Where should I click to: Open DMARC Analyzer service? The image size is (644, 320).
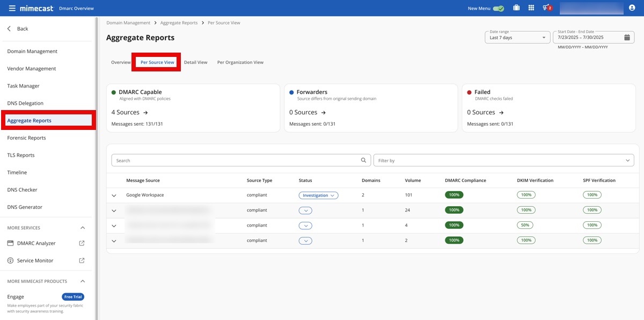(36, 243)
